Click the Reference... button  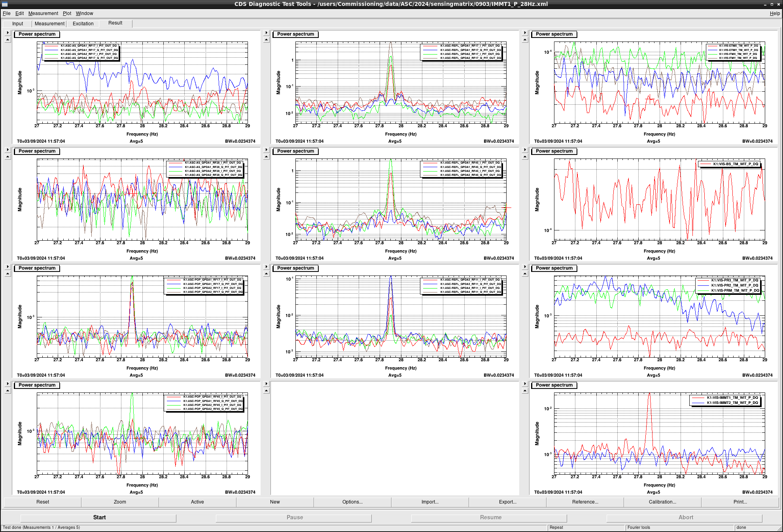[585, 502]
